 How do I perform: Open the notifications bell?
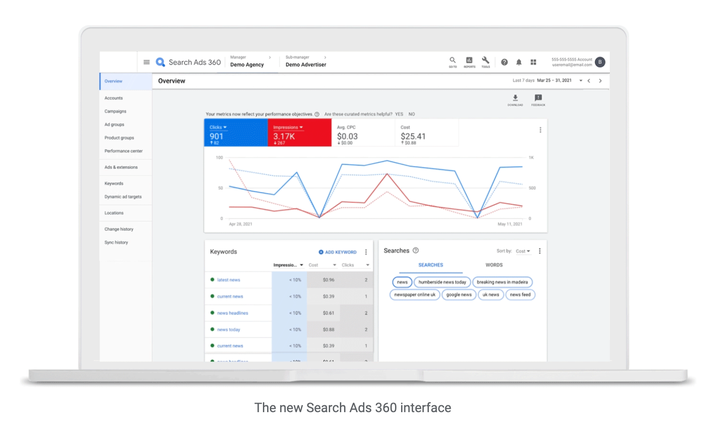click(519, 62)
